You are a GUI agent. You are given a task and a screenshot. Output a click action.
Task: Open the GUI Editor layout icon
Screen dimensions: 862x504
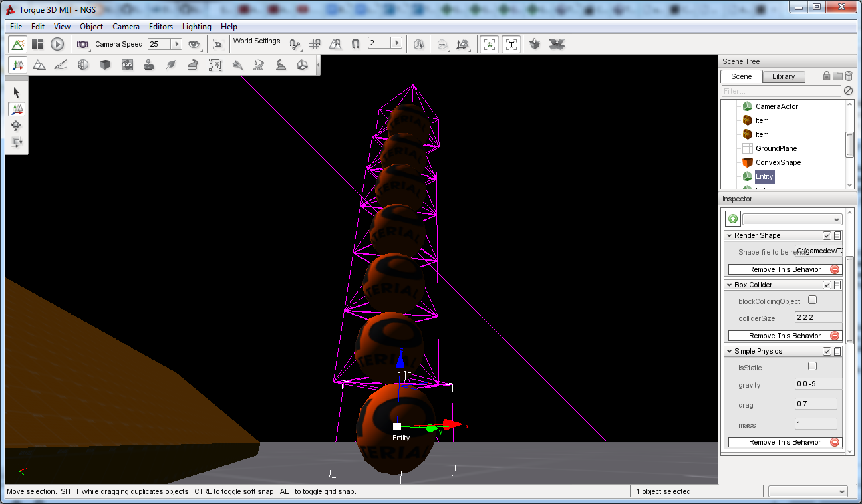(x=37, y=44)
